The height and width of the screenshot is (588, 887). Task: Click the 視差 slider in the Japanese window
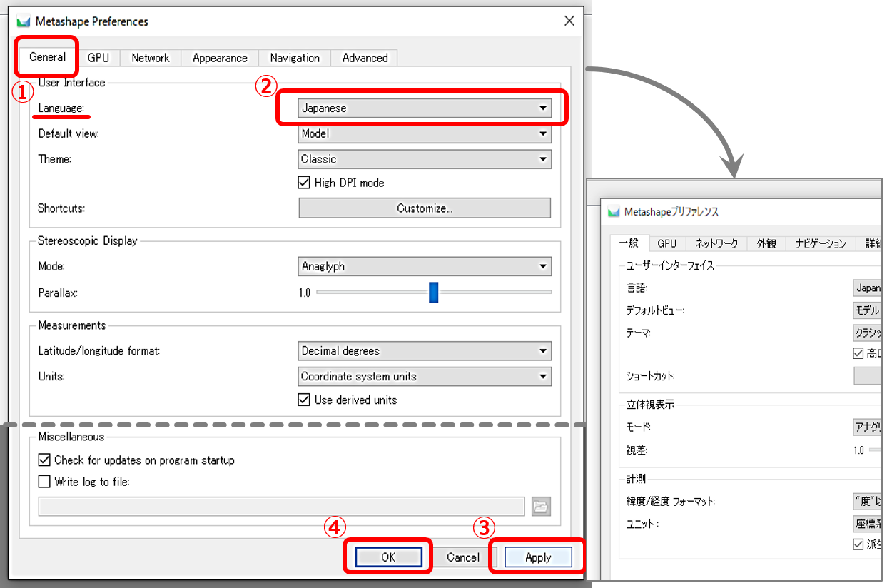click(876, 450)
